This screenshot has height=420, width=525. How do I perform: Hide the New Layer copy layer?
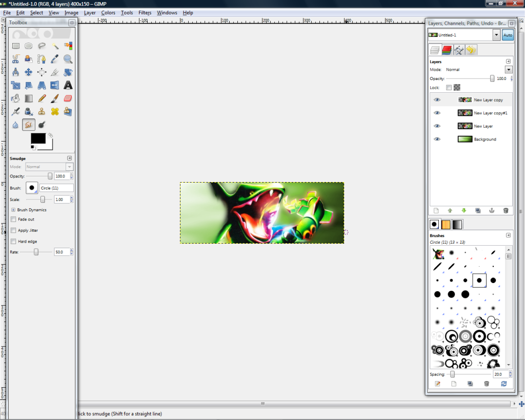437,100
